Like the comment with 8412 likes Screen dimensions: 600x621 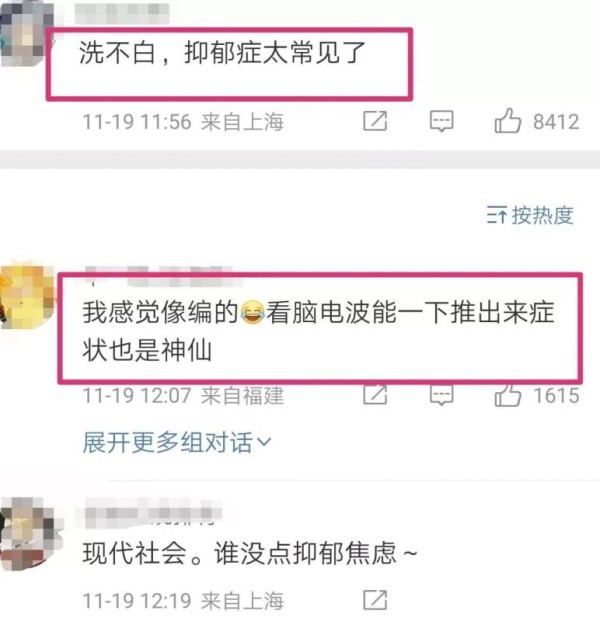507,120
